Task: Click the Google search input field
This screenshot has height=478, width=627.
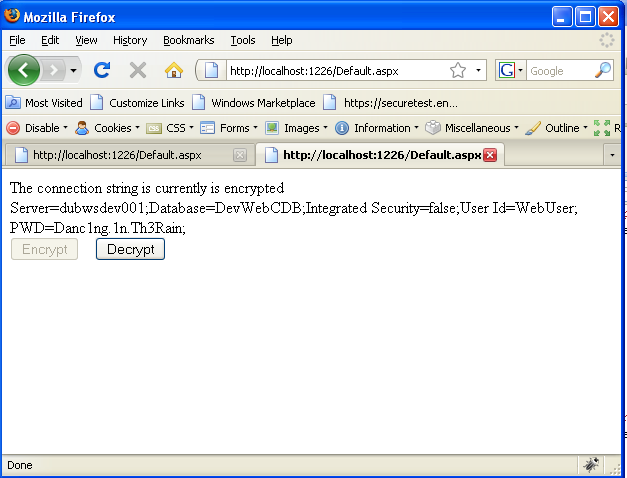Action: 560,71
